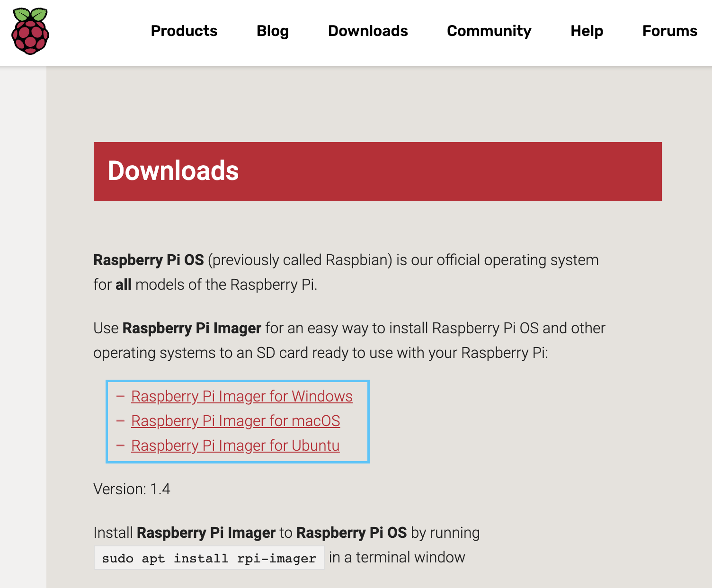Click the 'sudo apt install rpi-imager' code snippet
The height and width of the screenshot is (588, 712).
click(209, 558)
